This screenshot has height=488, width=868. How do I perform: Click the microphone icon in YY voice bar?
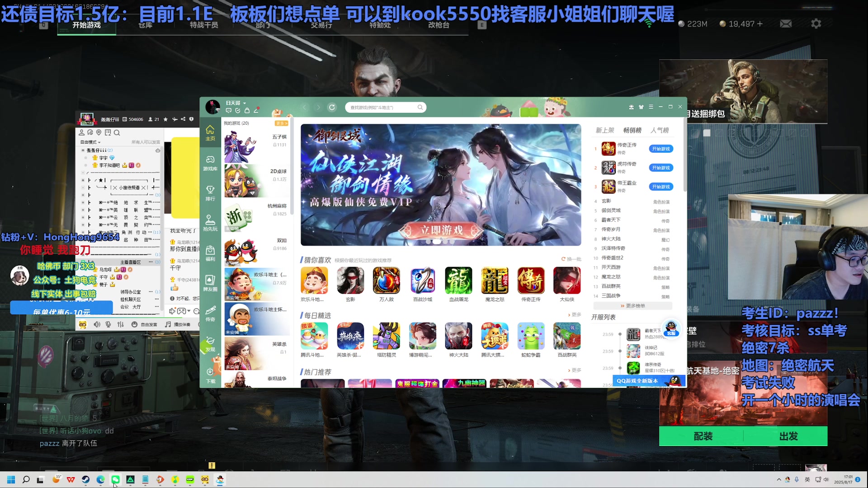click(108, 324)
